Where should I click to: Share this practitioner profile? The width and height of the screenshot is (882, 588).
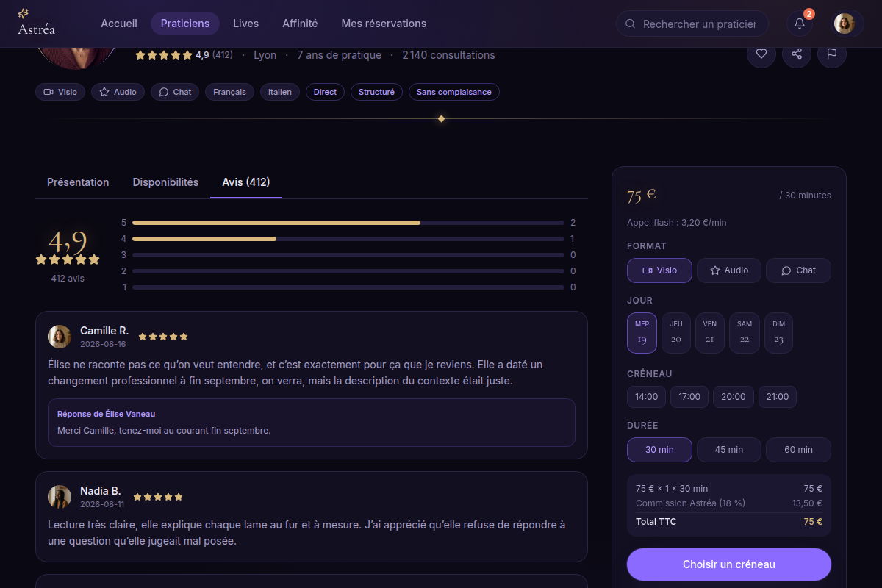pos(797,54)
